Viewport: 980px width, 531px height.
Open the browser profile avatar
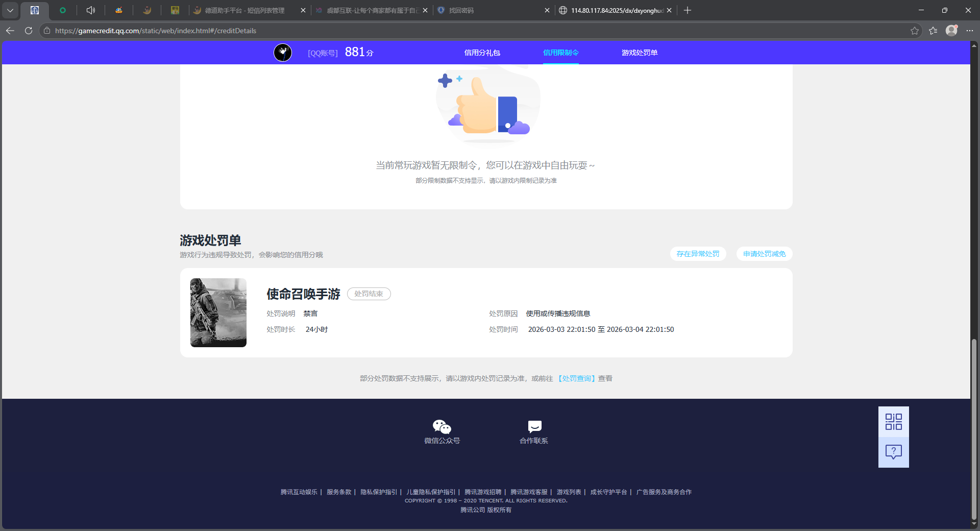tap(951, 31)
